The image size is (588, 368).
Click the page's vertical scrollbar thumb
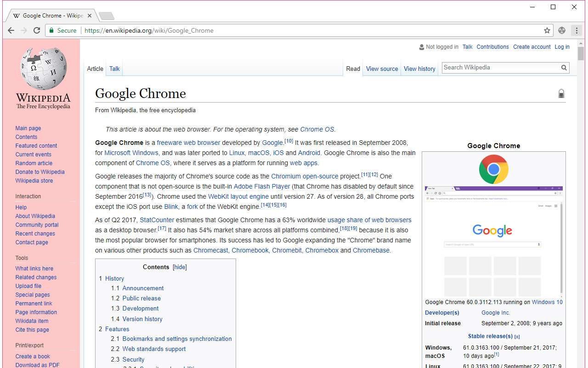click(x=581, y=54)
